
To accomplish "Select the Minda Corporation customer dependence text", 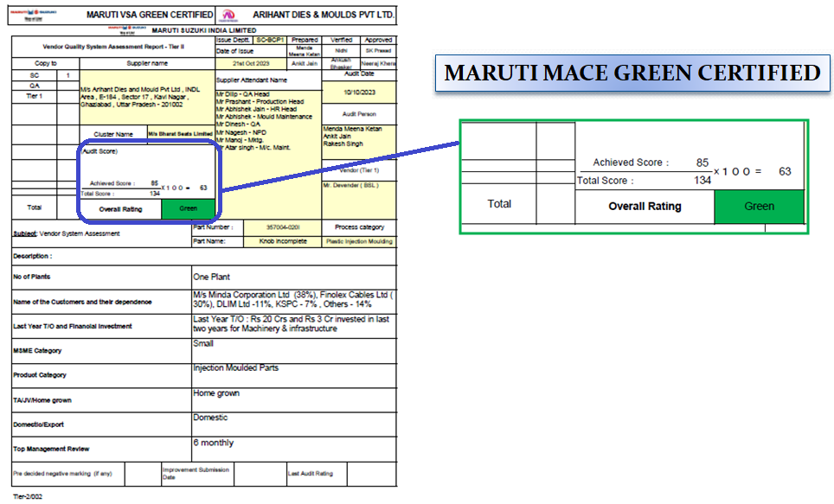I will pos(293,299).
